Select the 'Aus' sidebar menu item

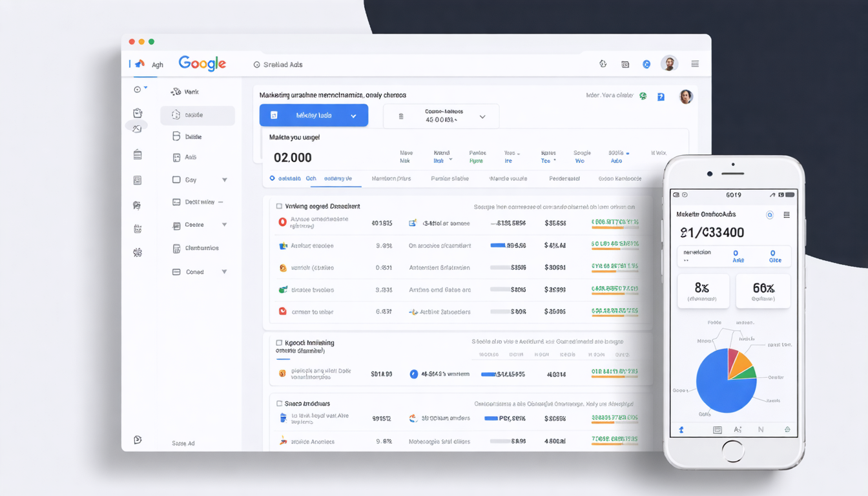tap(185, 157)
